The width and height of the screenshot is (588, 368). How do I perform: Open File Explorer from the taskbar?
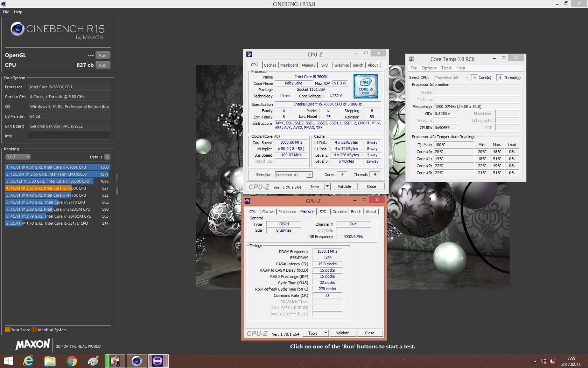(x=50, y=361)
